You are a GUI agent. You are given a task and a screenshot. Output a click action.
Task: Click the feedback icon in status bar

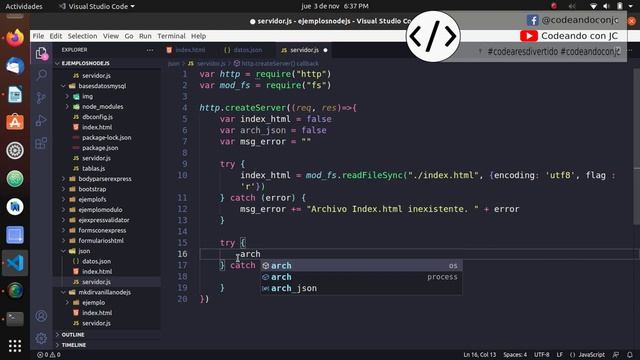(616, 355)
